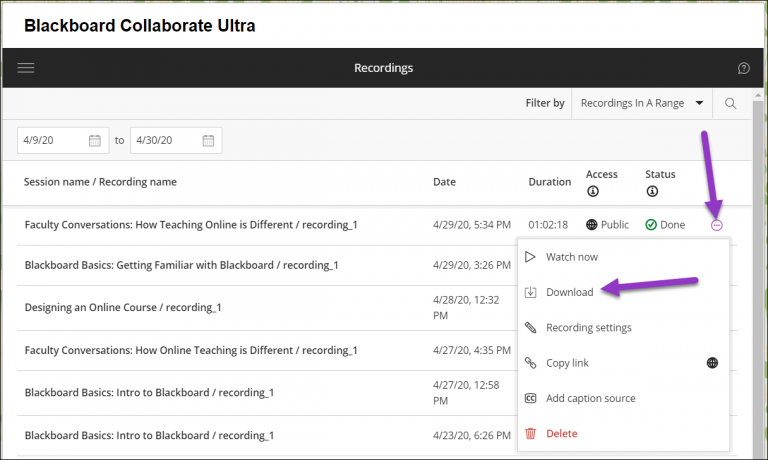The image size is (768, 460).
Task: Click Delete in the recording menu
Action: pos(561,434)
